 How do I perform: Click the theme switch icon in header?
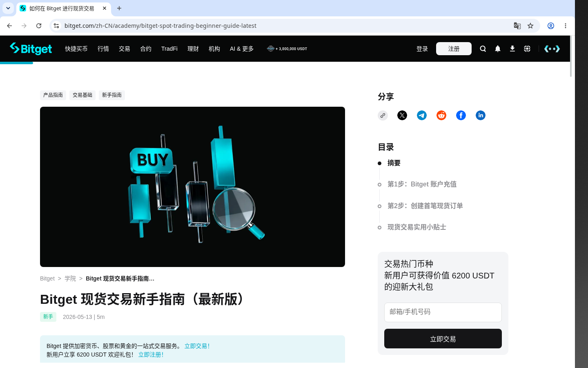point(552,49)
